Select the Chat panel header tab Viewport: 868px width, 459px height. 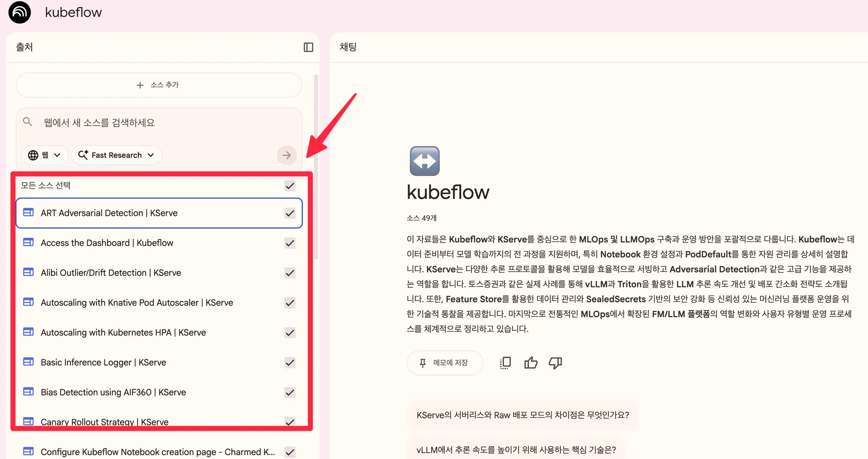click(348, 47)
